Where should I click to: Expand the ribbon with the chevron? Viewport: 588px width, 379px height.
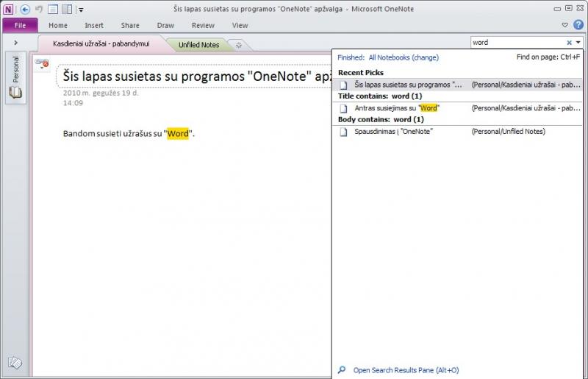tap(564, 25)
